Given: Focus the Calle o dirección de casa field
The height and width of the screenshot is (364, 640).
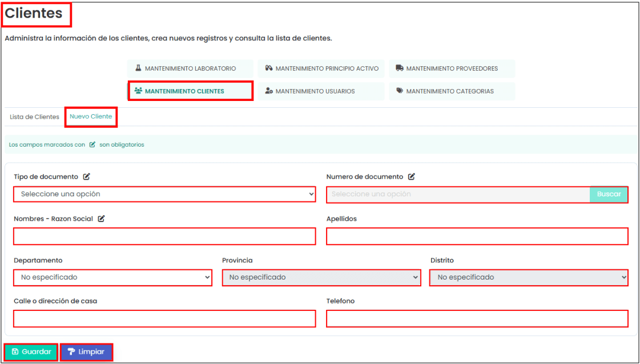Looking at the screenshot, I should click(x=164, y=318).
